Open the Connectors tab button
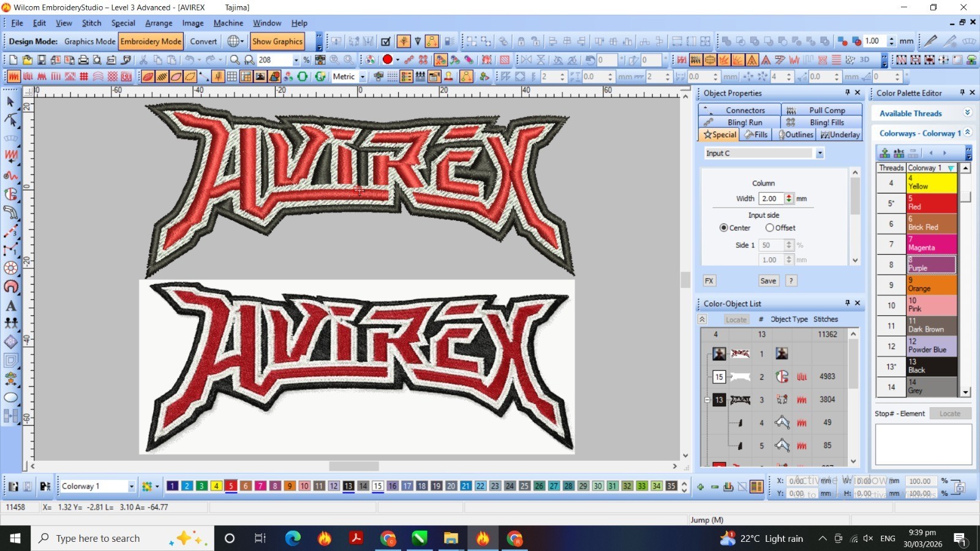Screen dimensions: 980x551 [739, 110]
